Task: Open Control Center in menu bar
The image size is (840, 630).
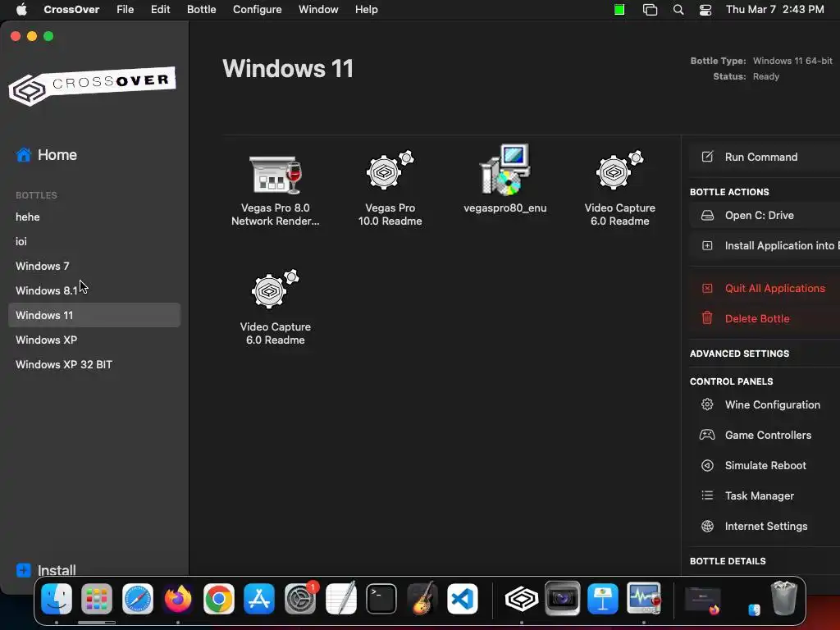Action: coord(705,10)
